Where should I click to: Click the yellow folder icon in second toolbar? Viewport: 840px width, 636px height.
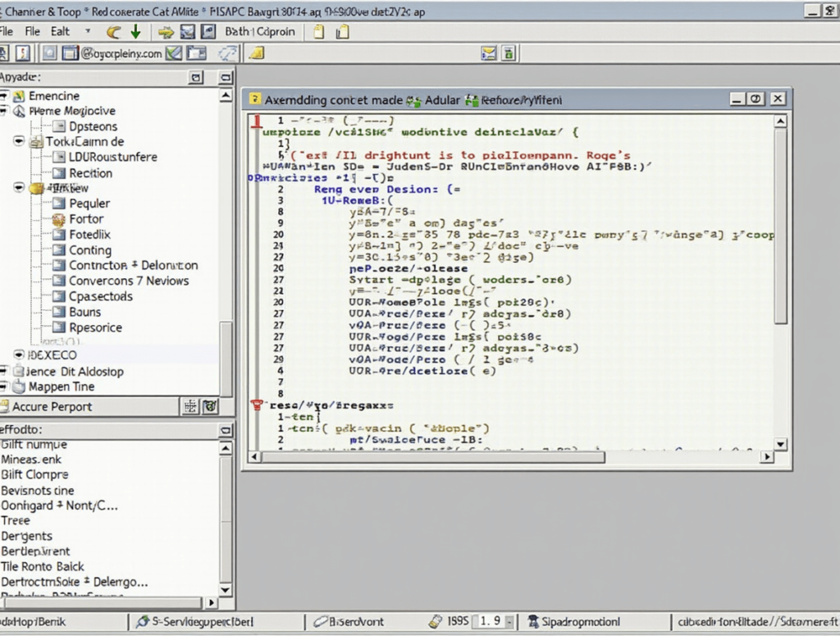point(257,53)
